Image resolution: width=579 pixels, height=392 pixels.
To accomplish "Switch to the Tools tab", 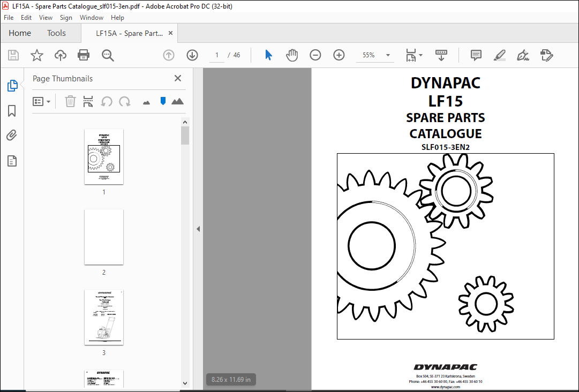I will click(56, 33).
